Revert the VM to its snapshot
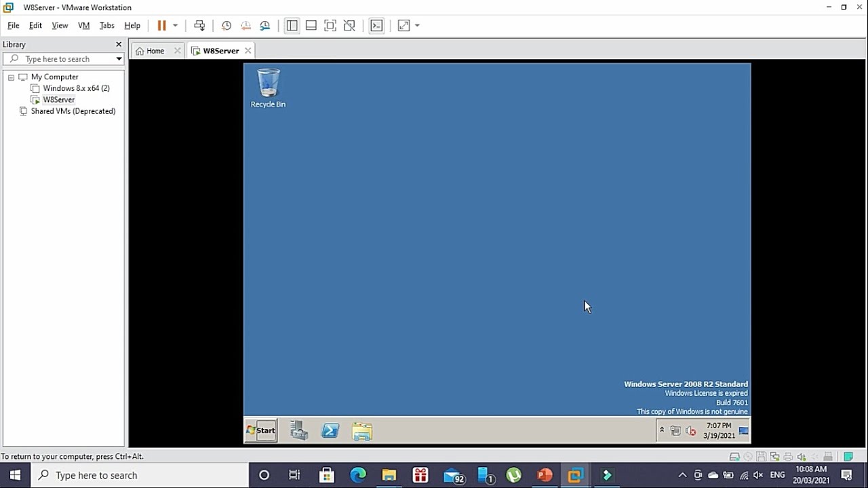 (x=245, y=26)
